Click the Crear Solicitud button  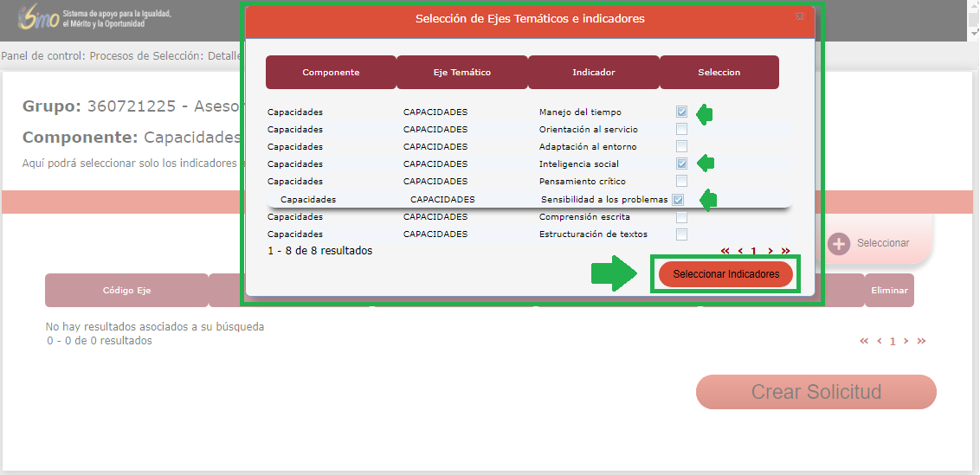pos(816,392)
